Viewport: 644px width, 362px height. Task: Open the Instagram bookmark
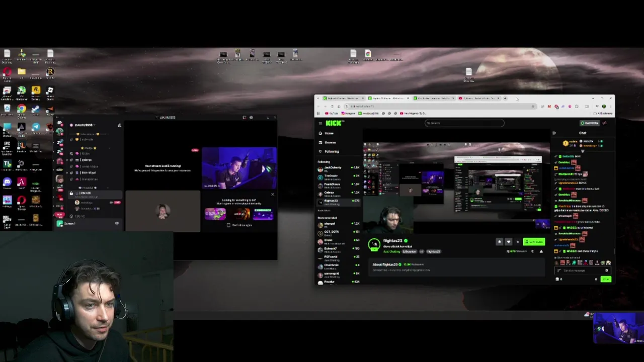tap(348, 113)
